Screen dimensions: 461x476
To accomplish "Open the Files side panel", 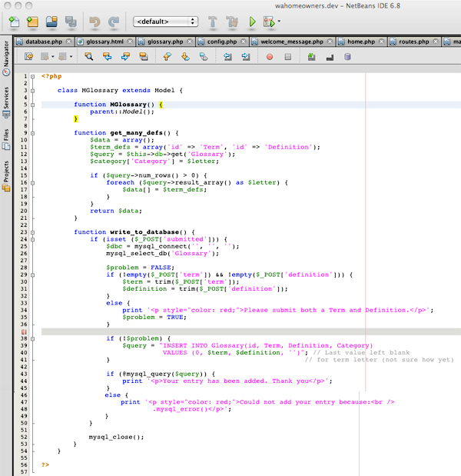I will (x=6, y=139).
